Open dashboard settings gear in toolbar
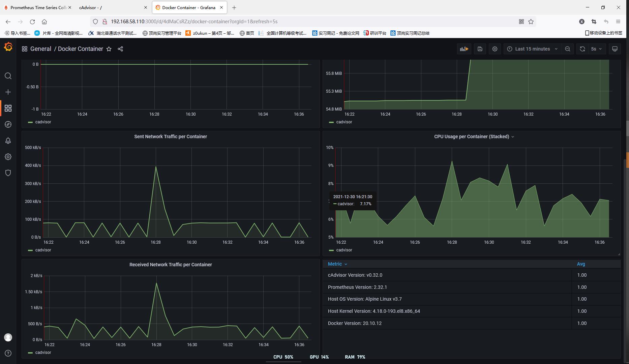The image size is (629, 364). (x=495, y=49)
